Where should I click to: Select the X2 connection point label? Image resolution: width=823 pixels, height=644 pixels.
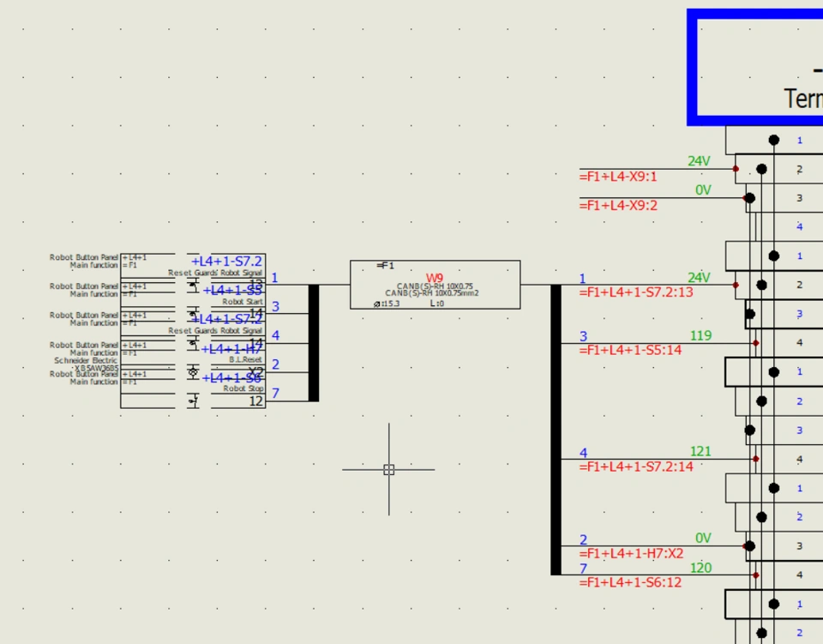click(x=255, y=372)
